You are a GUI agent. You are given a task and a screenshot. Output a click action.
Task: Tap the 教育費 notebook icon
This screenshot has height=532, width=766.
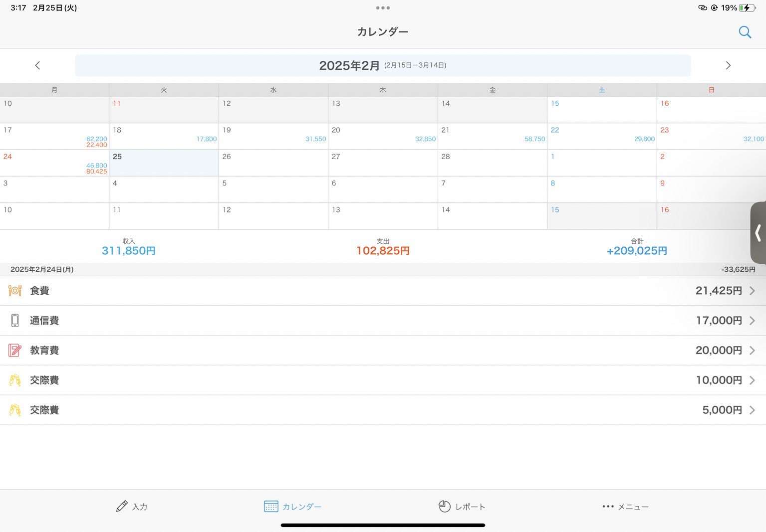tap(15, 351)
